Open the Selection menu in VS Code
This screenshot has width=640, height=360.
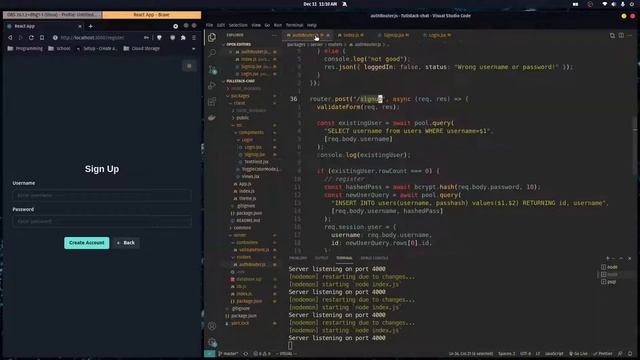[x=238, y=25]
